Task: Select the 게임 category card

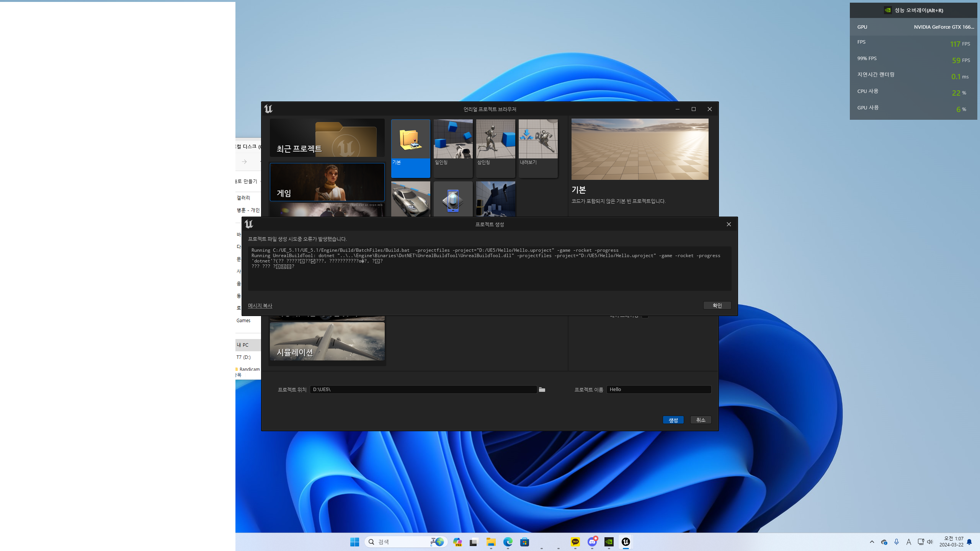Action: point(327,182)
